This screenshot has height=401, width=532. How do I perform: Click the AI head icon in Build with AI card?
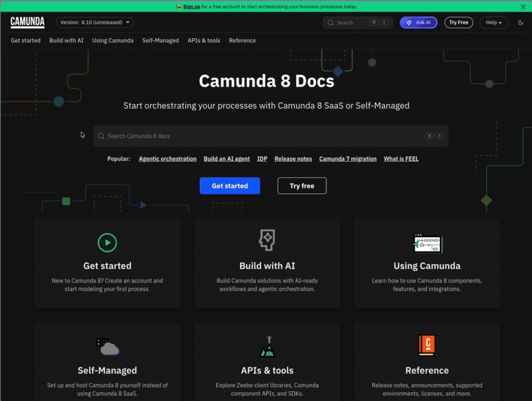click(x=267, y=240)
